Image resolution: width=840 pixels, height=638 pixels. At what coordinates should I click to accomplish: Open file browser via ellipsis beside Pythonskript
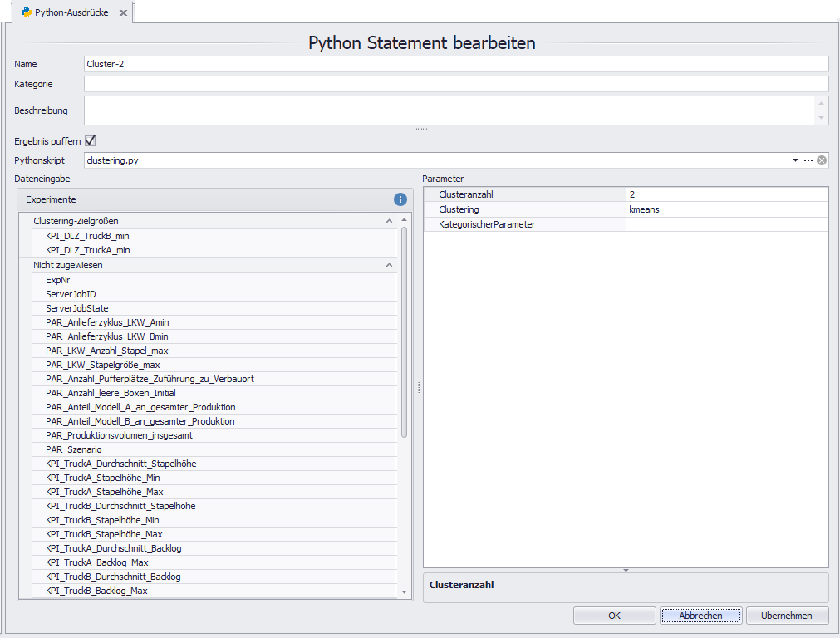[808, 160]
